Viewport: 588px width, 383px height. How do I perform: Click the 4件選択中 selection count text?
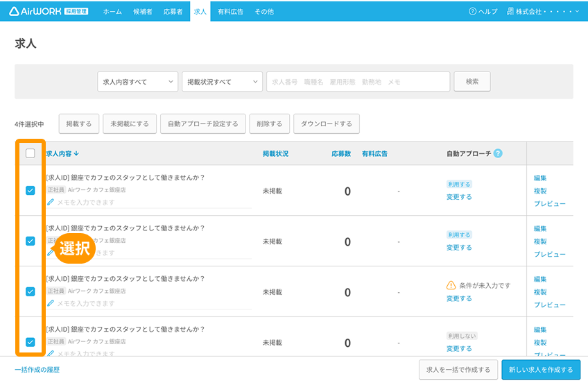coord(29,124)
